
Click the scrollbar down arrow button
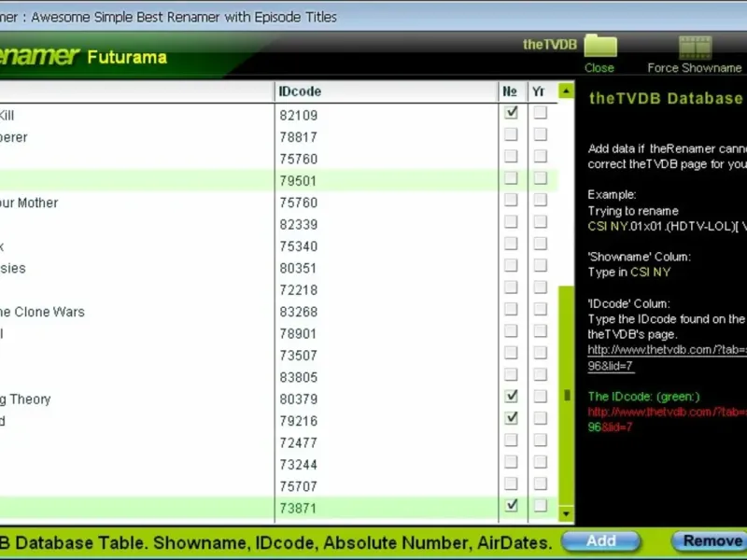566,513
